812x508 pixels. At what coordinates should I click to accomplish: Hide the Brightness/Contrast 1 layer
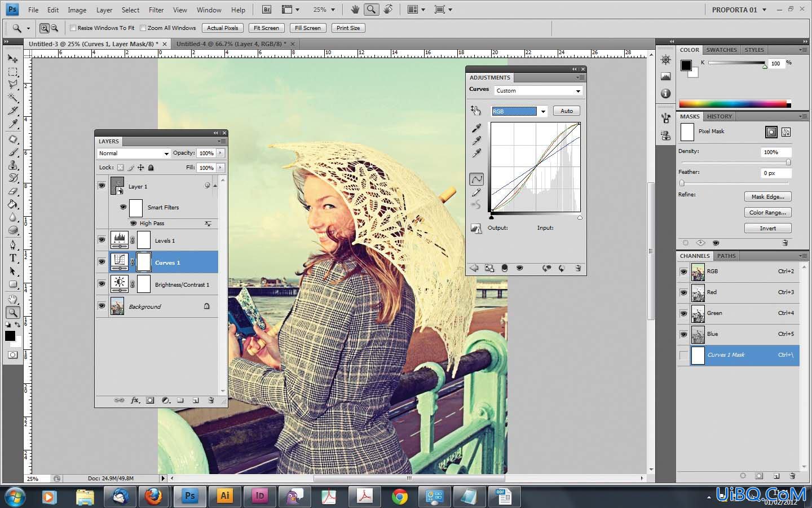(101, 284)
